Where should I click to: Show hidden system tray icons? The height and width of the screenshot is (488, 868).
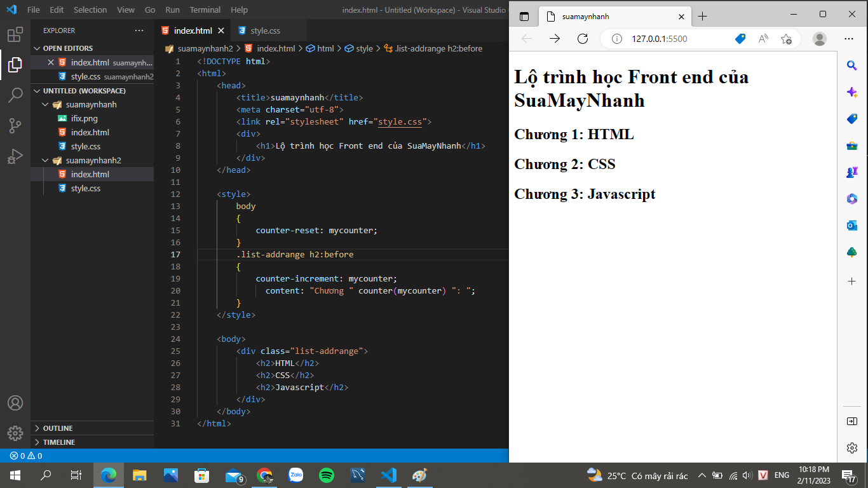tap(702, 475)
